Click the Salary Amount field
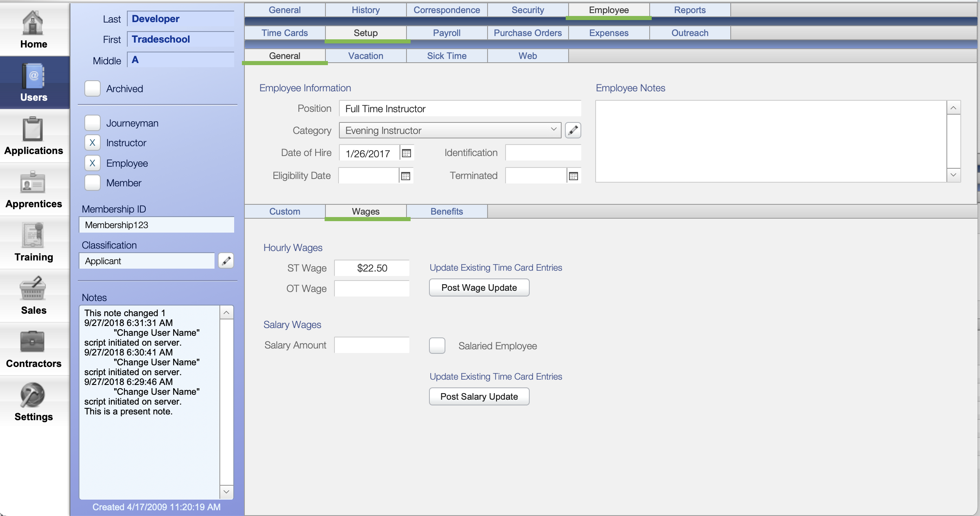Image resolution: width=980 pixels, height=516 pixels. [372, 345]
